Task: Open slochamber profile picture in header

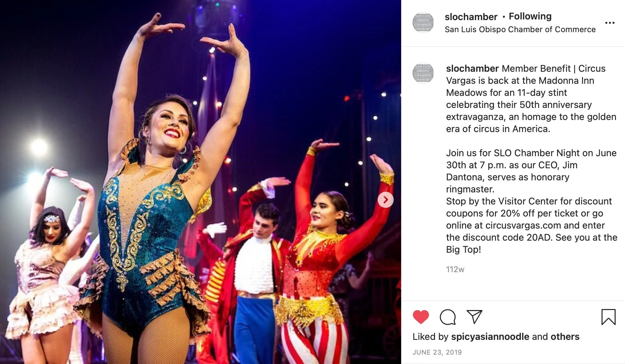Action: (x=423, y=22)
